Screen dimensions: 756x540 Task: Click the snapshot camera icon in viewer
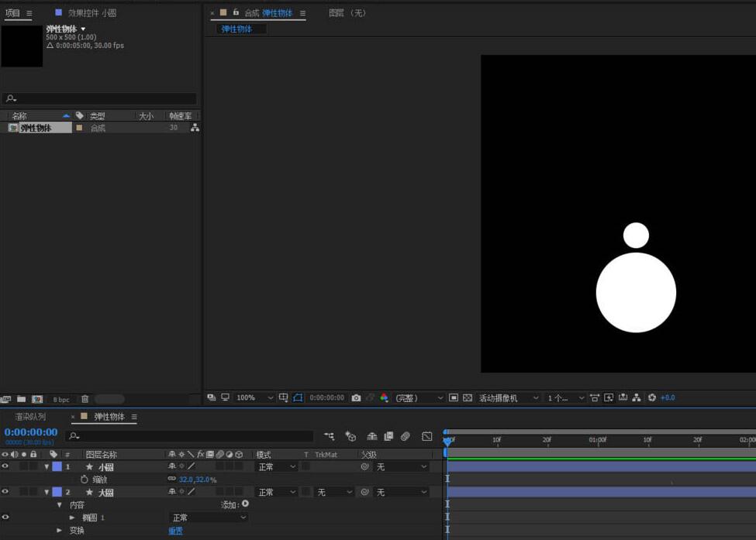[x=356, y=397]
